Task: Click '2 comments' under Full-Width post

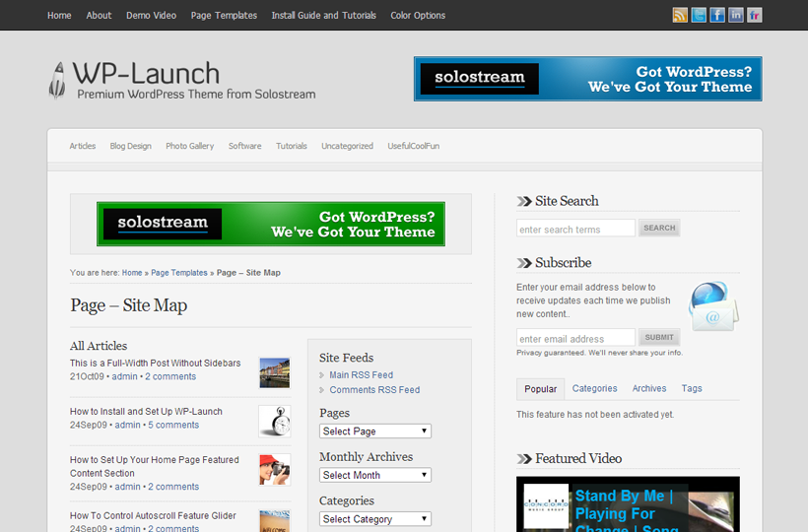Action: (x=170, y=376)
